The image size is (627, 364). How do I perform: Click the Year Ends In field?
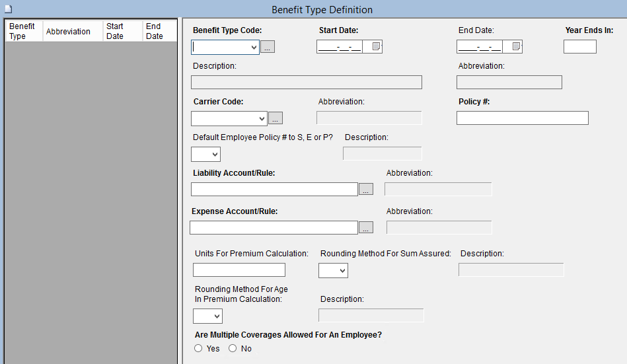(x=579, y=47)
